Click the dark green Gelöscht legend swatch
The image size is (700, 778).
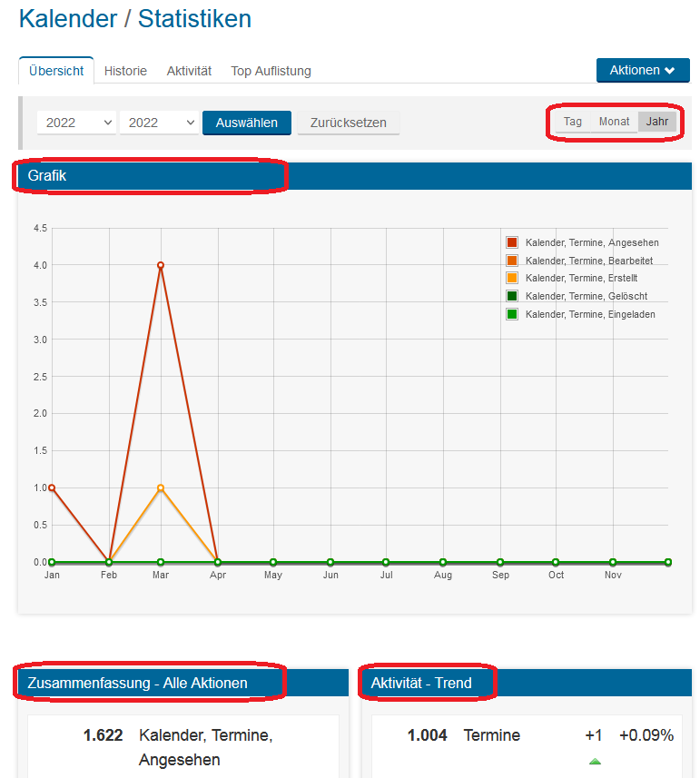pyautogui.click(x=512, y=296)
